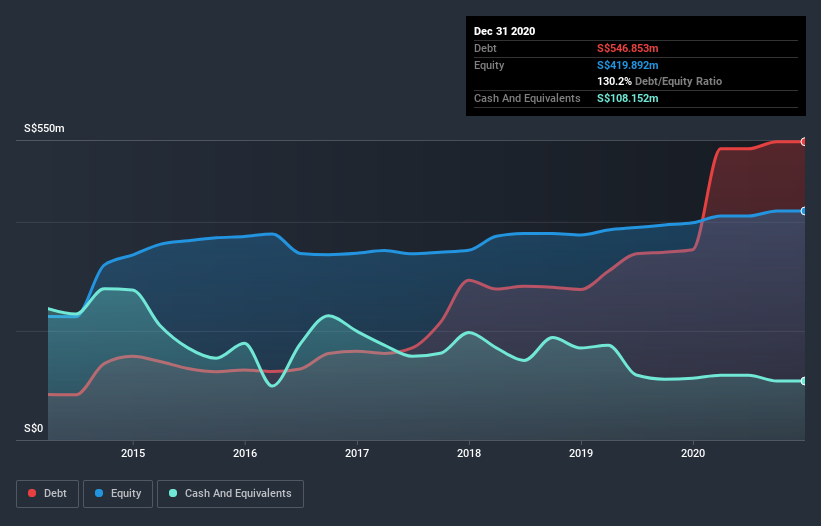Image resolution: width=821 pixels, height=526 pixels.
Task: Select the 2019 x-axis label
Action: click(581, 453)
